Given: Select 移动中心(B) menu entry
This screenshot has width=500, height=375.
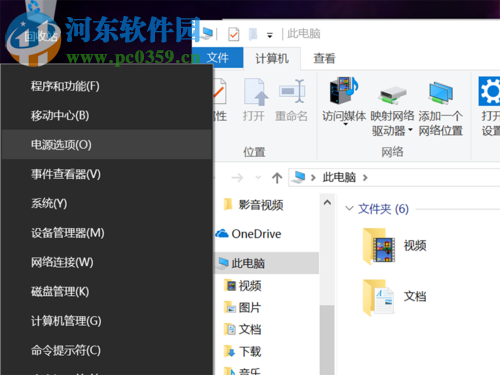Looking at the screenshot, I should click(x=107, y=115).
